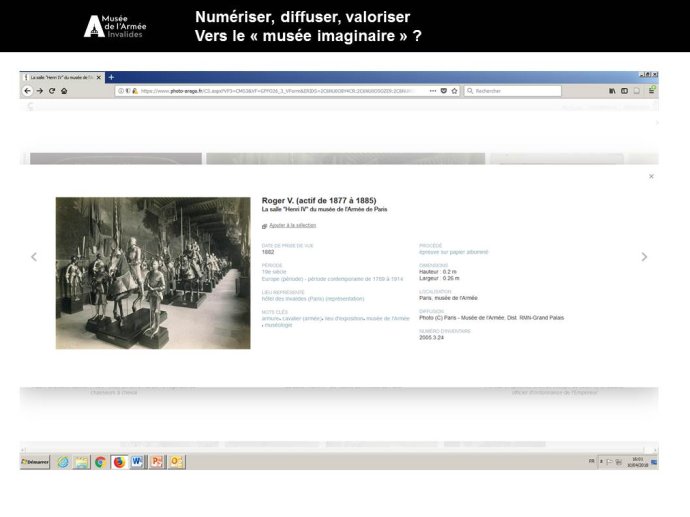Click the date value '1882'
The width and height of the screenshot is (690, 517).
[x=268, y=252]
